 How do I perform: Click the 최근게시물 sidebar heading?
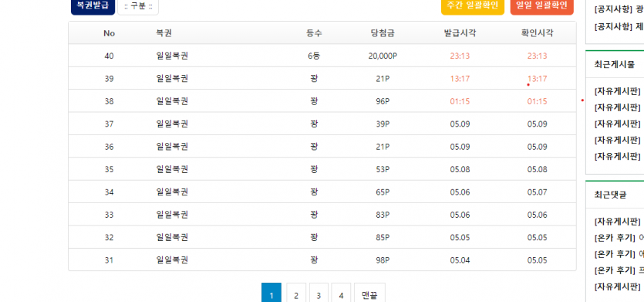pyautogui.click(x=615, y=64)
